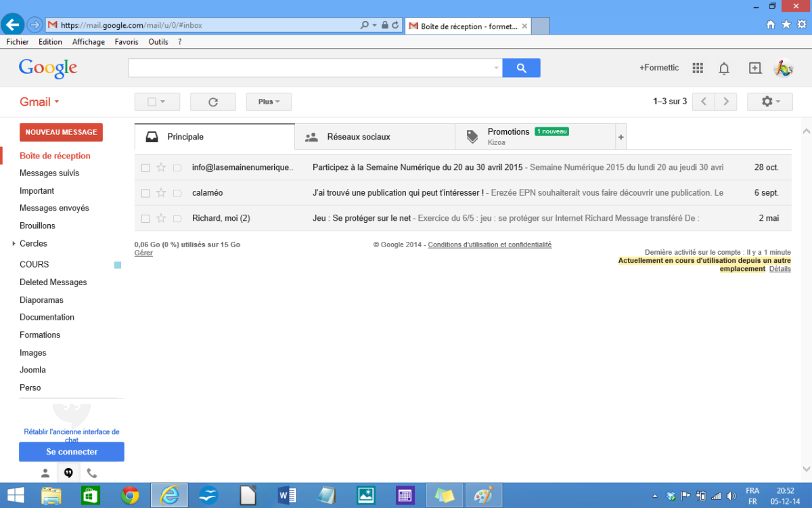Image resolution: width=812 pixels, height=508 pixels.
Task: Expand search options arrow in search box
Action: [496, 68]
